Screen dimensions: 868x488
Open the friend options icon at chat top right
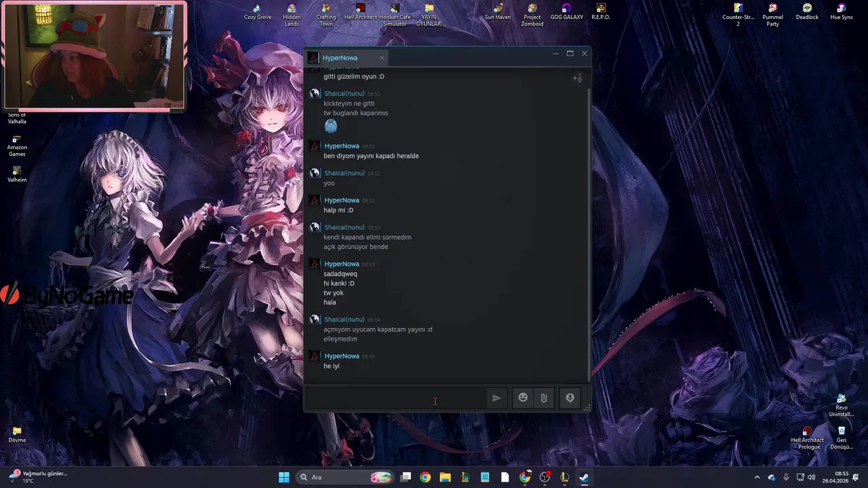coord(578,78)
